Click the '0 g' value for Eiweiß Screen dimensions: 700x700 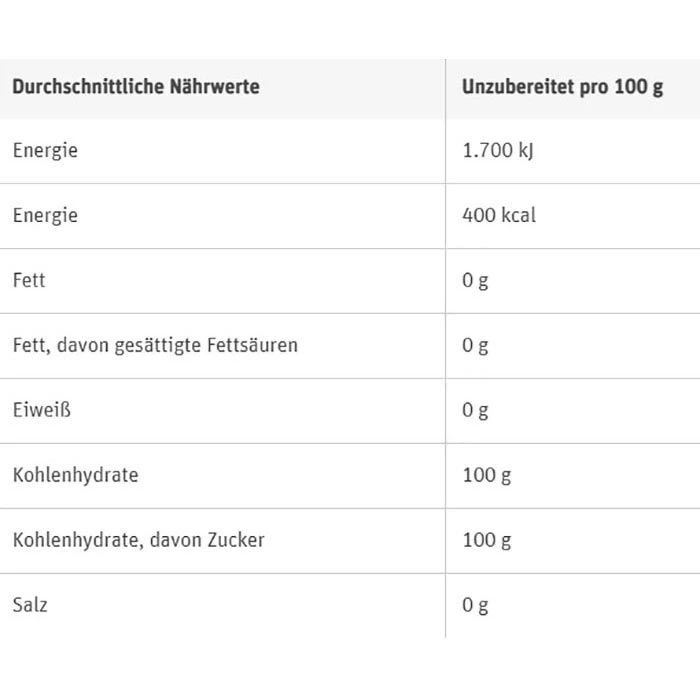click(x=475, y=411)
